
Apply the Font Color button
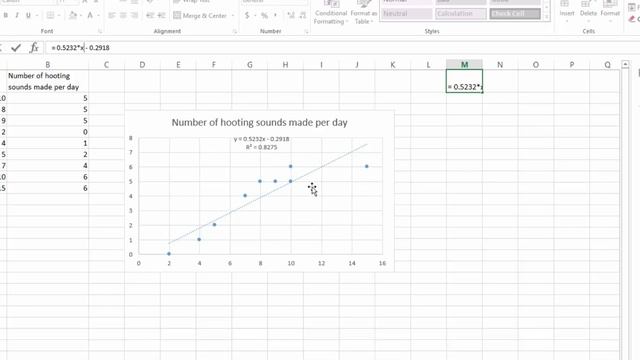pos(90,16)
